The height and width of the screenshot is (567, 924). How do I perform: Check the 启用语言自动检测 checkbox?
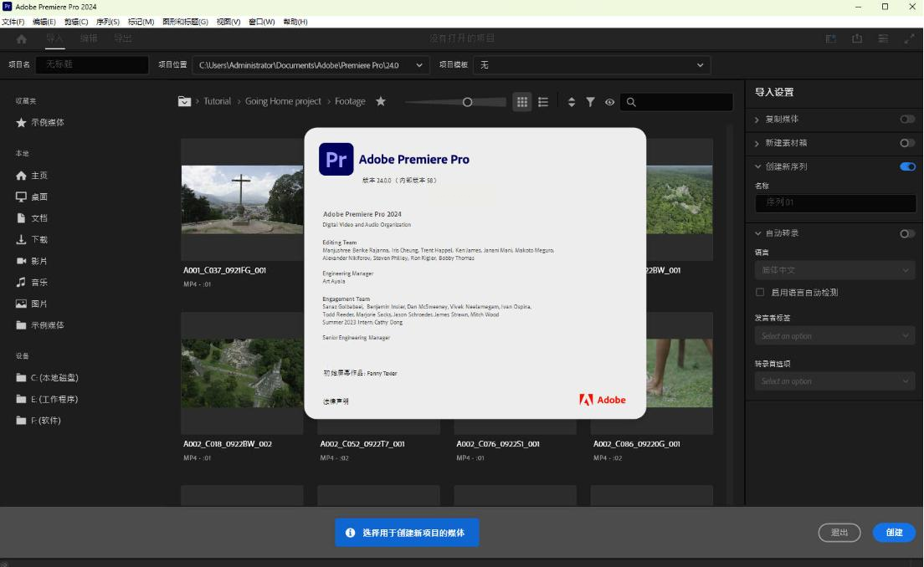[x=760, y=293]
